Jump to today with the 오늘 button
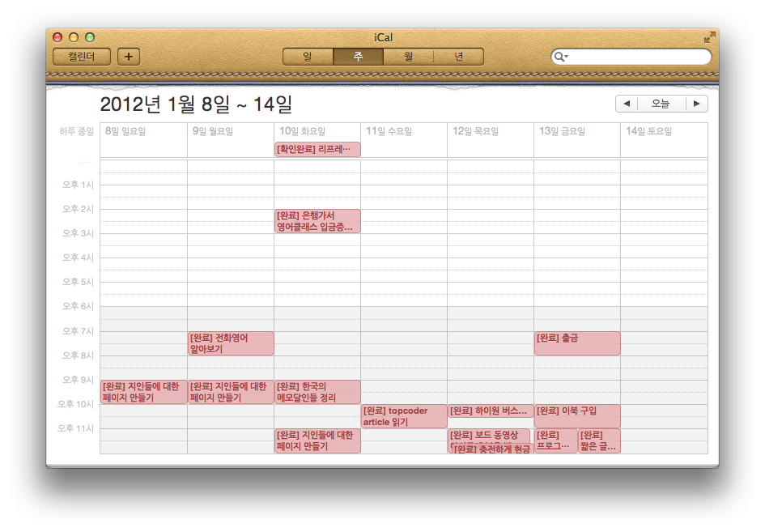Image resolution: width=765 pixels, height=532 pixels. point(661,104)
